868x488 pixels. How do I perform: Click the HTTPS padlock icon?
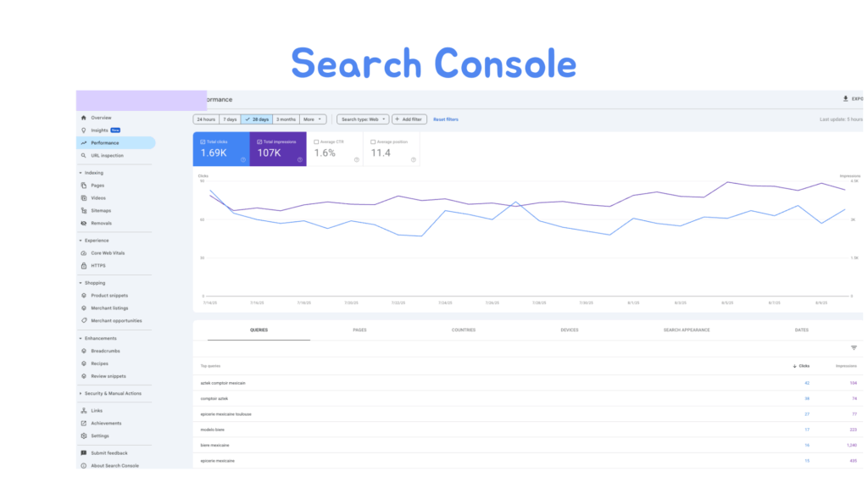(84, 266)
